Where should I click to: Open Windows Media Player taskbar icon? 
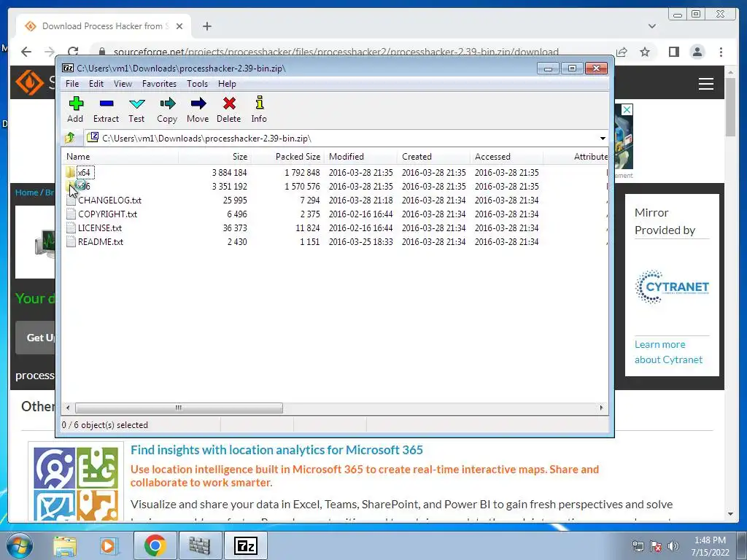point(108,545)
